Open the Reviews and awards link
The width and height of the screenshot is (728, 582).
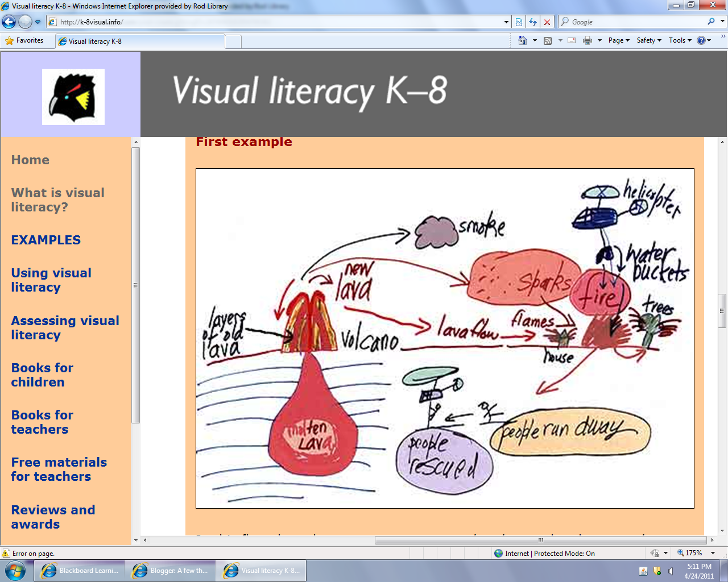click(x=53, y=517)
